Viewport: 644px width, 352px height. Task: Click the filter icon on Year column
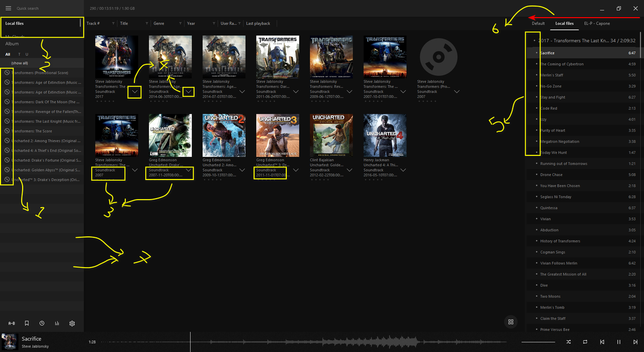pos(213,24)
